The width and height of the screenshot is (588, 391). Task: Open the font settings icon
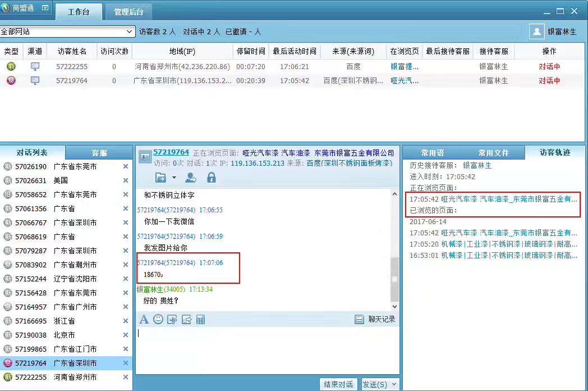coord(144,319)
